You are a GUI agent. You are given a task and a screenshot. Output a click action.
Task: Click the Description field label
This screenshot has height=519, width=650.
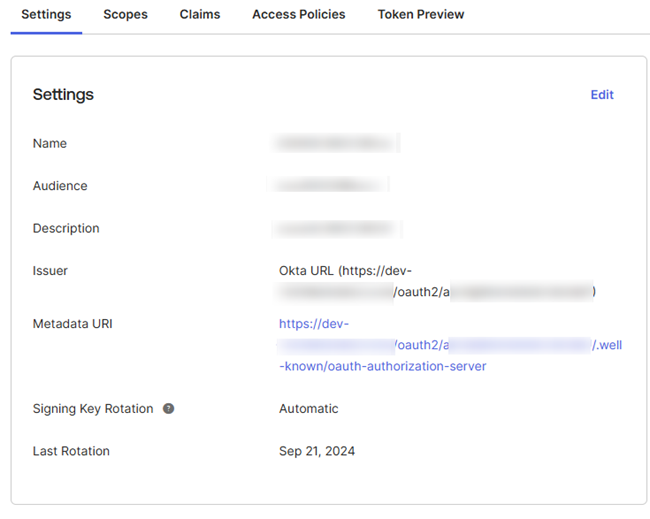coord(66,229)
